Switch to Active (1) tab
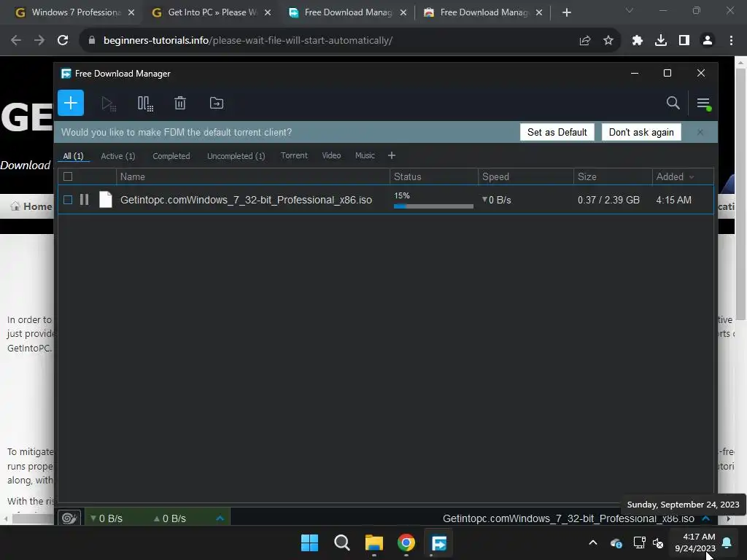Screen dimensions: 747x560 (117, 156)
